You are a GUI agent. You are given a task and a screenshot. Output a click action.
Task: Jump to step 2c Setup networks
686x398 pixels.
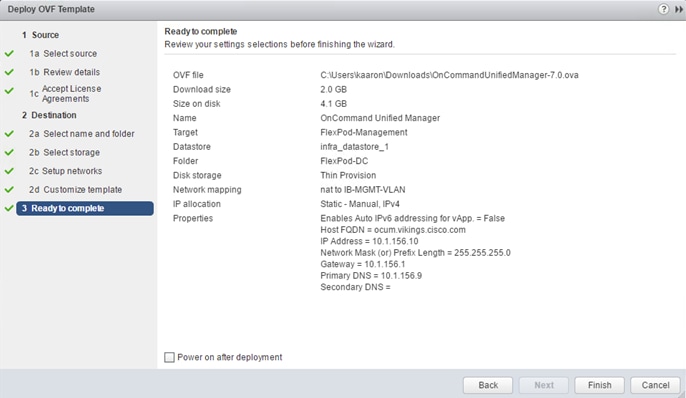click(x=66, y=171)
